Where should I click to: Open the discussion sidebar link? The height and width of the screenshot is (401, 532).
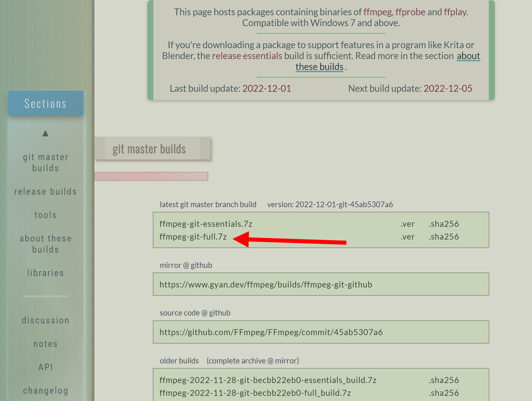tap(45, 320)
